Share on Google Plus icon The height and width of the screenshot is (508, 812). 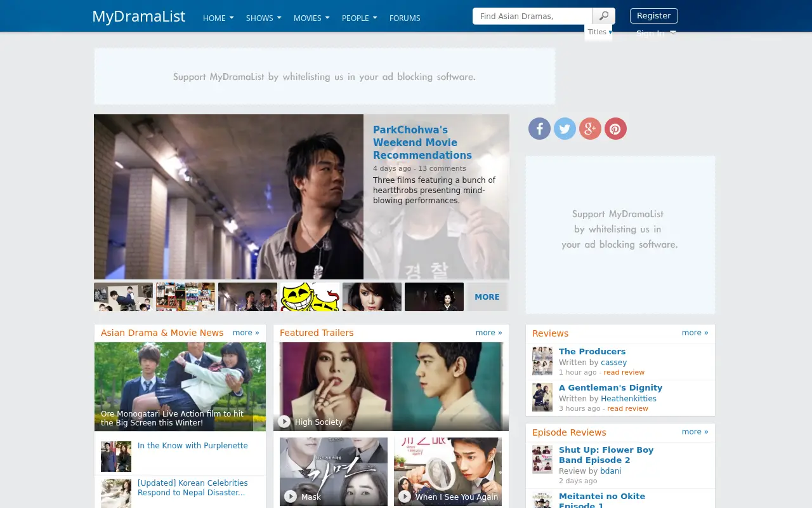[590, 129]
